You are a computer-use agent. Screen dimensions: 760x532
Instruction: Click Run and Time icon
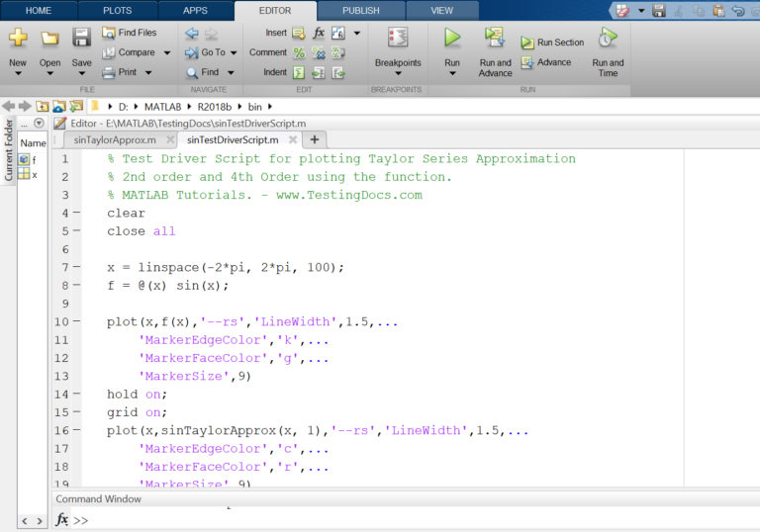pyautogui.click(x=608, y=38)
